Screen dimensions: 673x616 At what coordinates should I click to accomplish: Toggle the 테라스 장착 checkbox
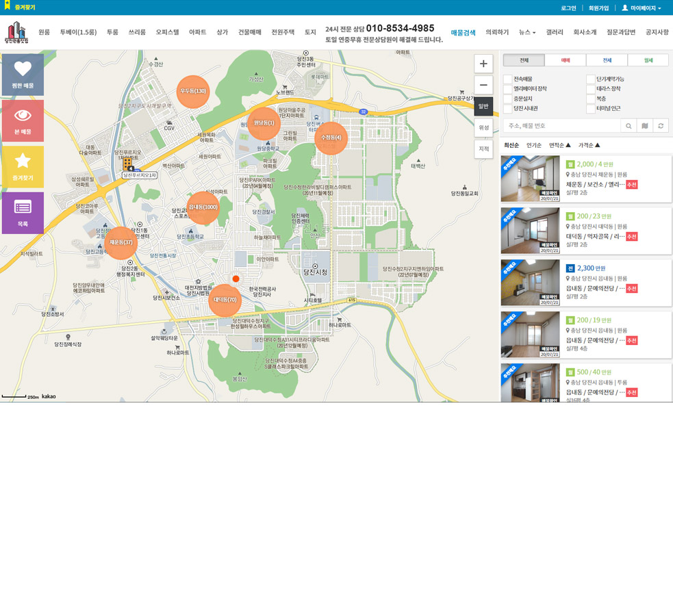point(591,89)
